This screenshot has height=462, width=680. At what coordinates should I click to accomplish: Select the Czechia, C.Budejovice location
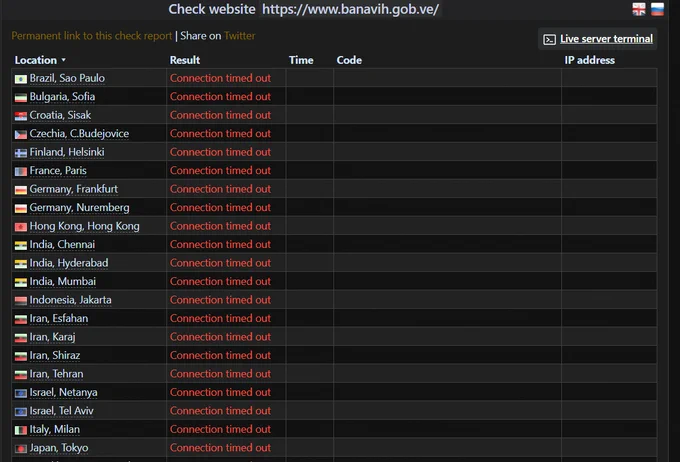point(79,134)
